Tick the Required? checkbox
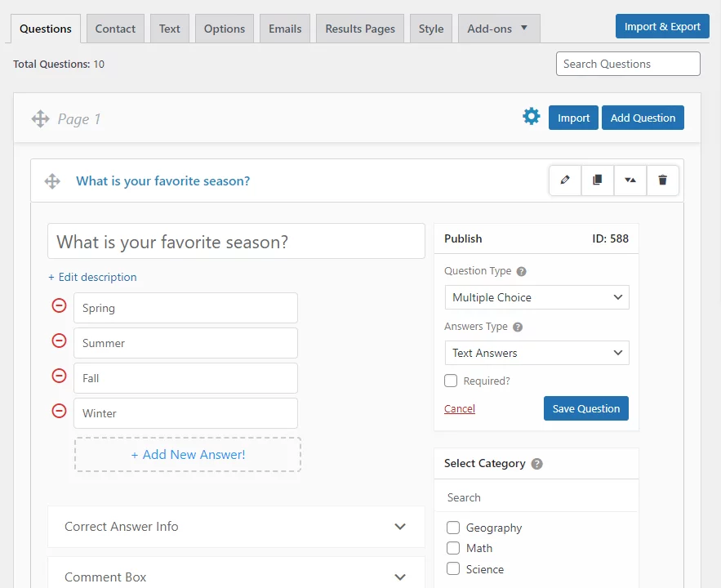 [451, 381]
